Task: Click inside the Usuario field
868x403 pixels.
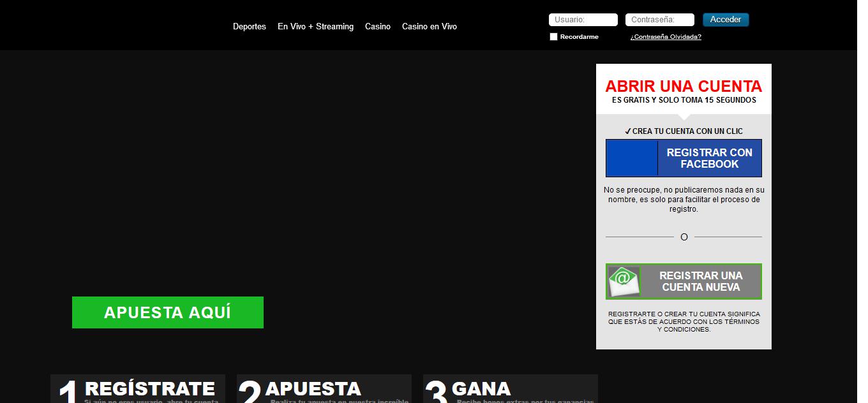Action: [x=582, y=19]
